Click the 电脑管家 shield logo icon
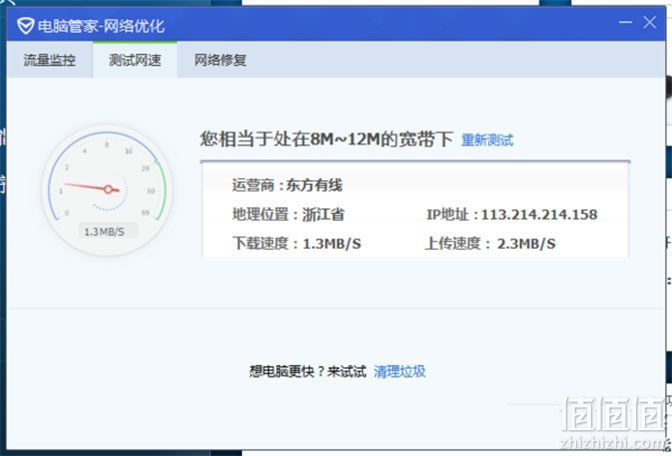The width and height of the screenshot is (672, 456). (x=25, y=26)
